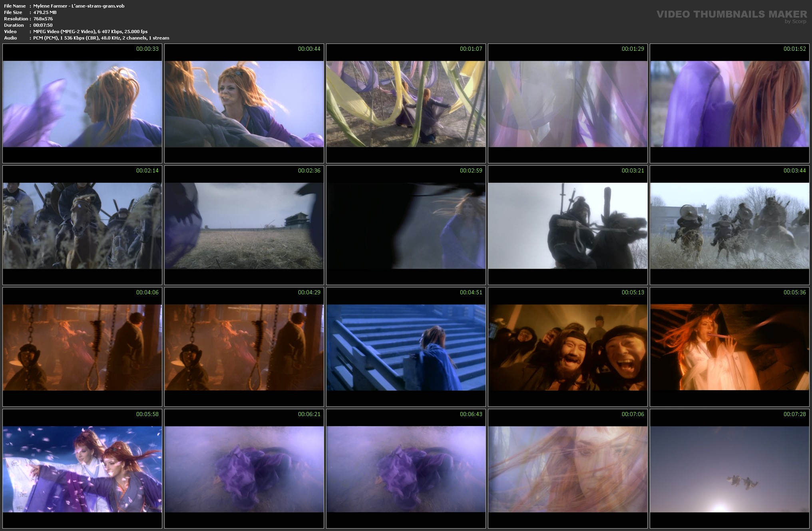Click the timestamp label '00:00:33'
Viewport: 812px width, 531px height.
click(x=147, y=49)
